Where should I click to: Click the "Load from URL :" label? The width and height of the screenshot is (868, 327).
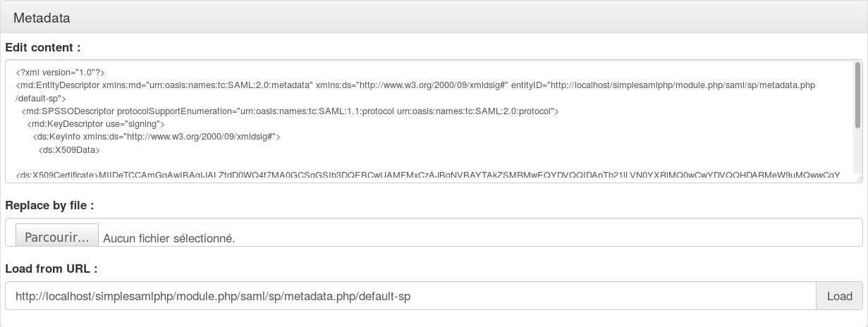(51, 269)
